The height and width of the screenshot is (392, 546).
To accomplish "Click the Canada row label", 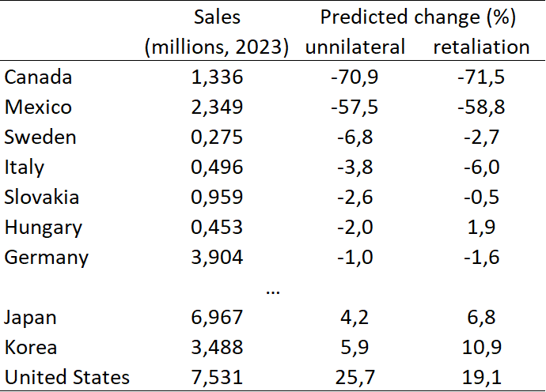I will [38, 77].
